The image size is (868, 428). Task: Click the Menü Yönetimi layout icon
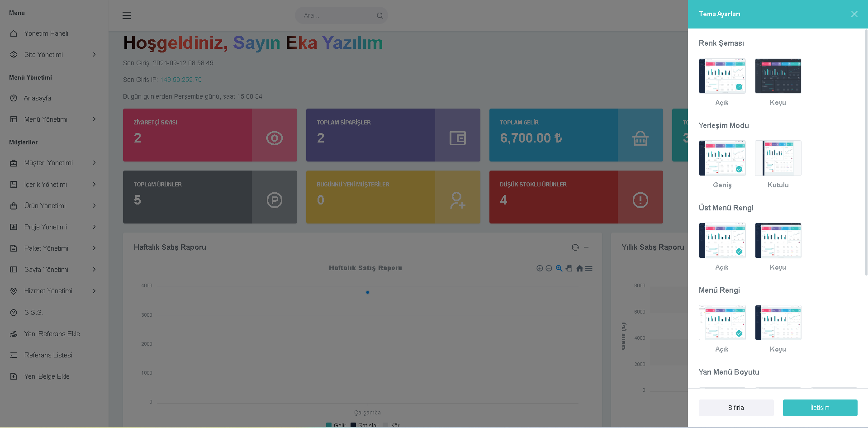[x=14, y=119]
